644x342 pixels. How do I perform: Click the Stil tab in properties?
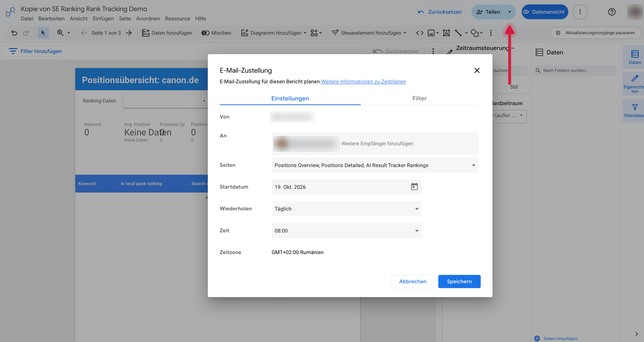[514, 87]
